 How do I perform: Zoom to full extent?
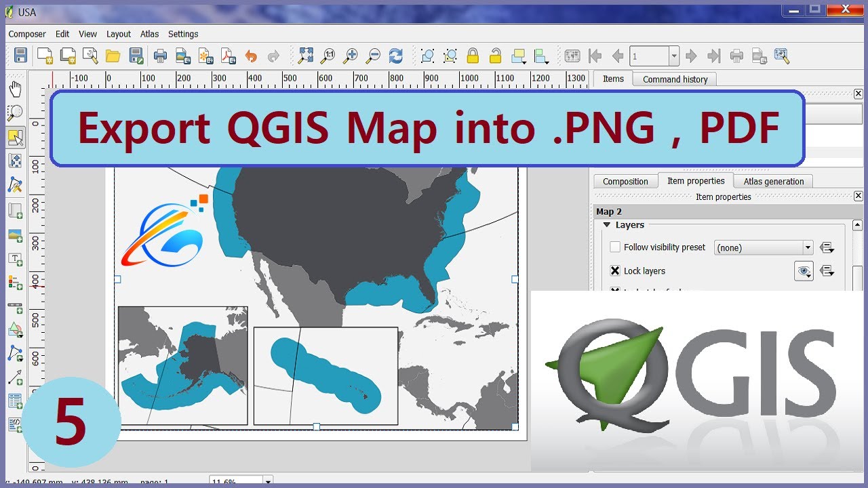pos(306,56)
